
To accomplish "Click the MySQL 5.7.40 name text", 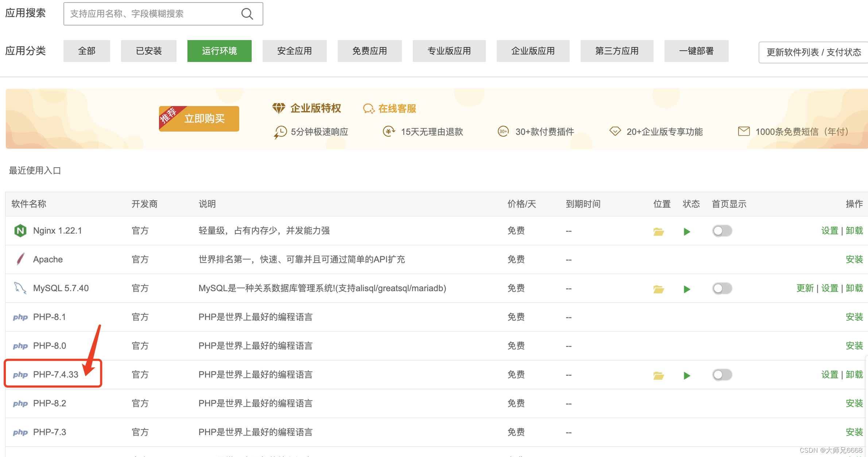I will [61, 288].
